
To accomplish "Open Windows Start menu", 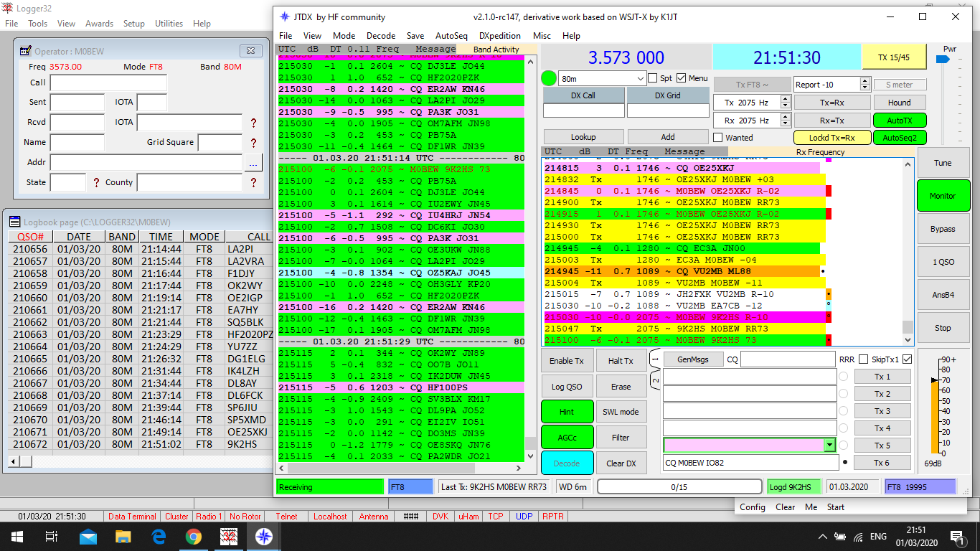I will (17, 536).
